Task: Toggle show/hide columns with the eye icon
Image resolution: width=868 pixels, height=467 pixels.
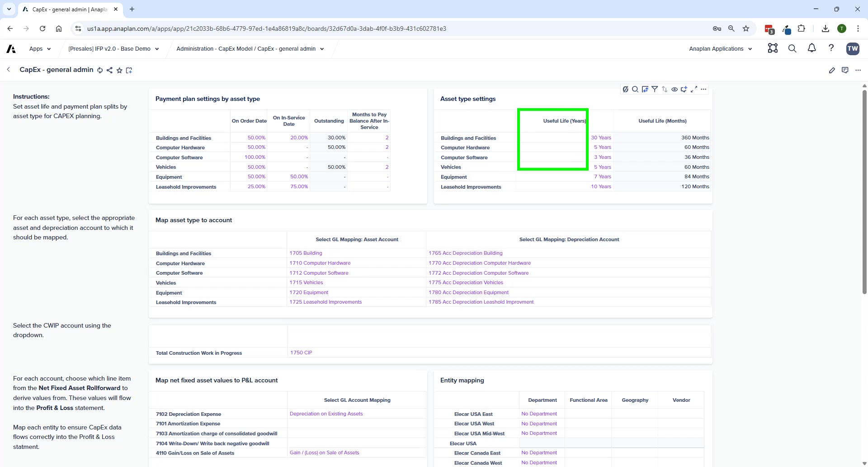Action: [675, 89]
